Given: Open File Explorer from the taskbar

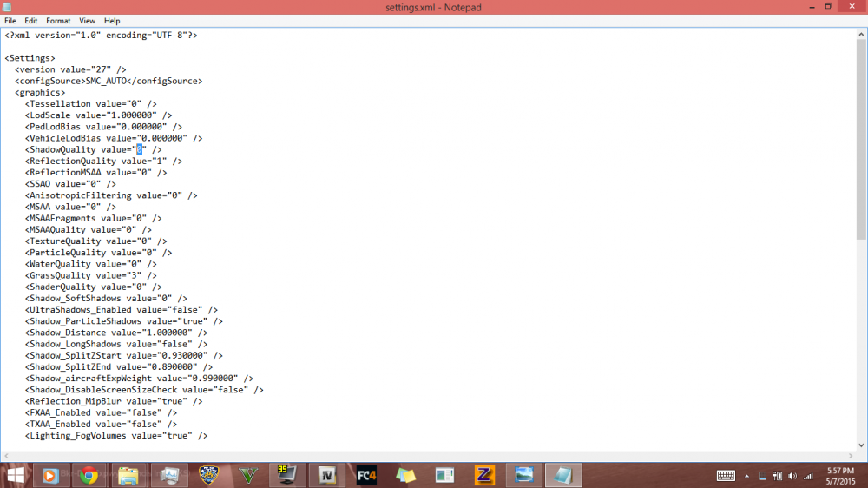Looking at the screenshot, I should (x=128, y=475).
